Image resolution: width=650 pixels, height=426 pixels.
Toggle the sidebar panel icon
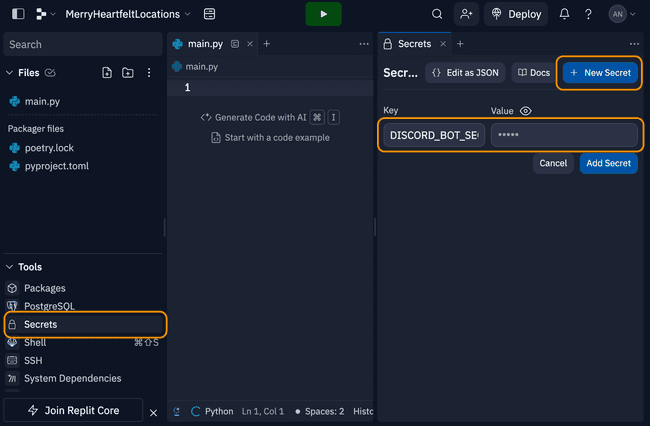18,14
